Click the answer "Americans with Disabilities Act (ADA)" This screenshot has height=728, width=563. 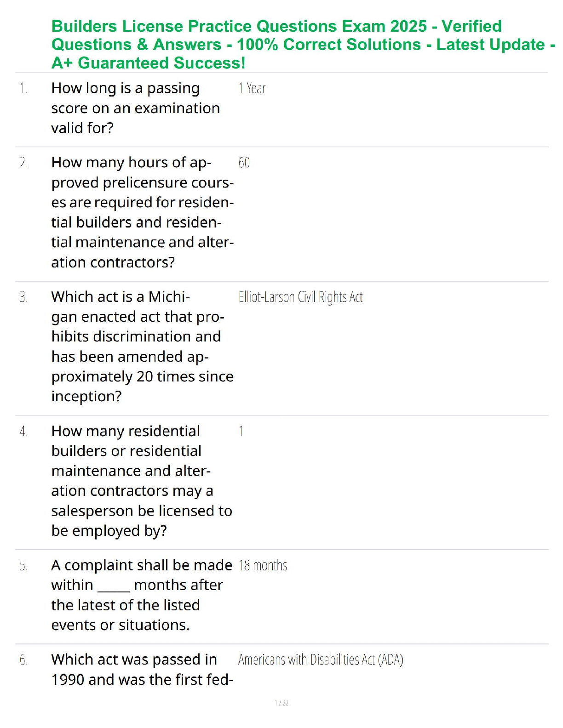click(x=321, y=660)
